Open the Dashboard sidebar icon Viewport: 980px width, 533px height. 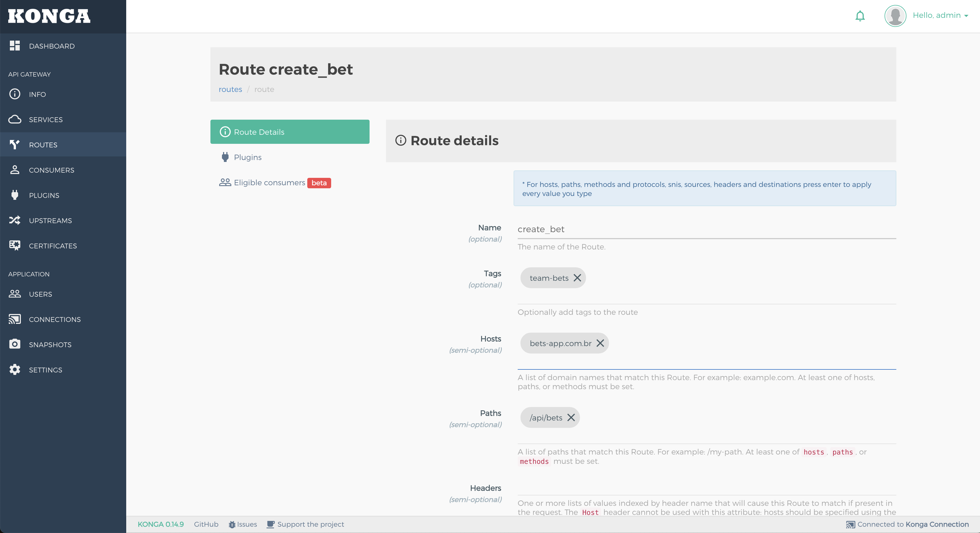[15, 46]
